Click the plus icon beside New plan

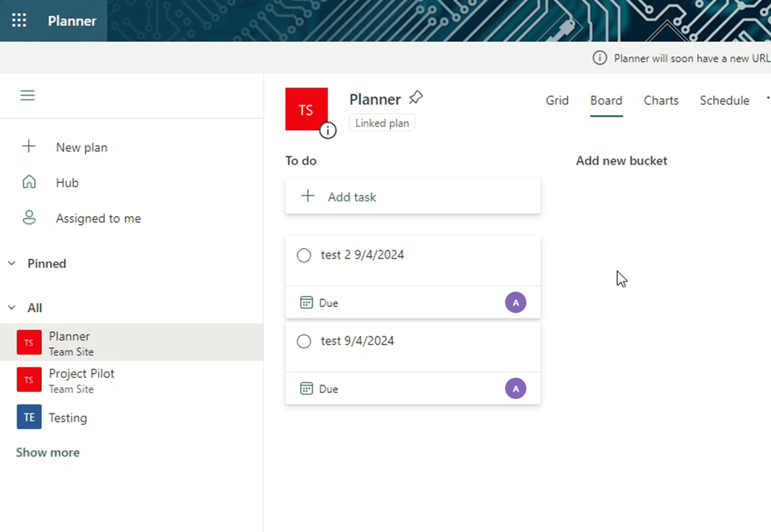29,147
